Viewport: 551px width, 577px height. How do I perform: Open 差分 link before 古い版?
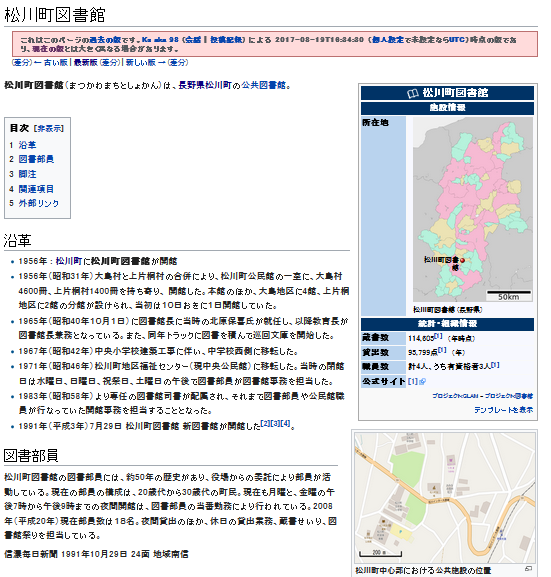point(22,63)
